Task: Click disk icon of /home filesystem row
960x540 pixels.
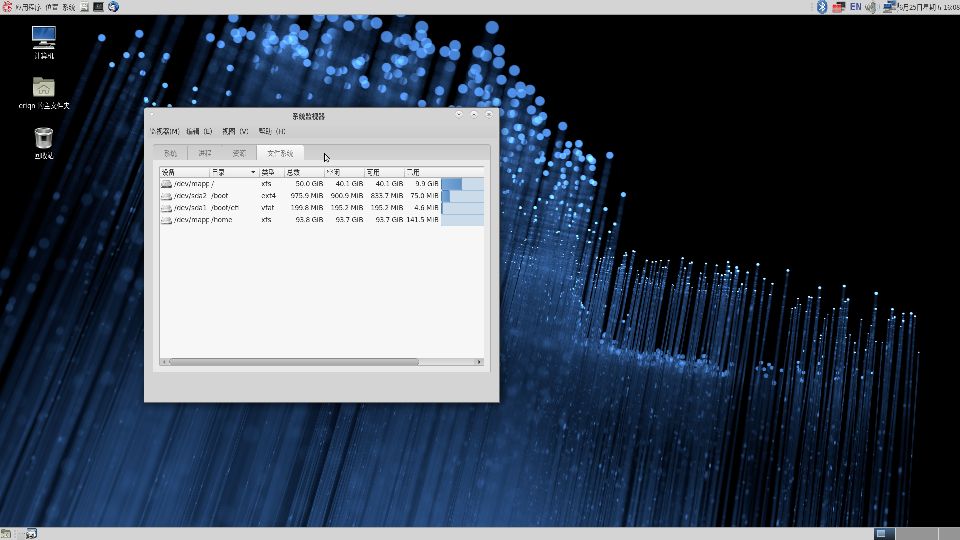Action: coord(166,220)
